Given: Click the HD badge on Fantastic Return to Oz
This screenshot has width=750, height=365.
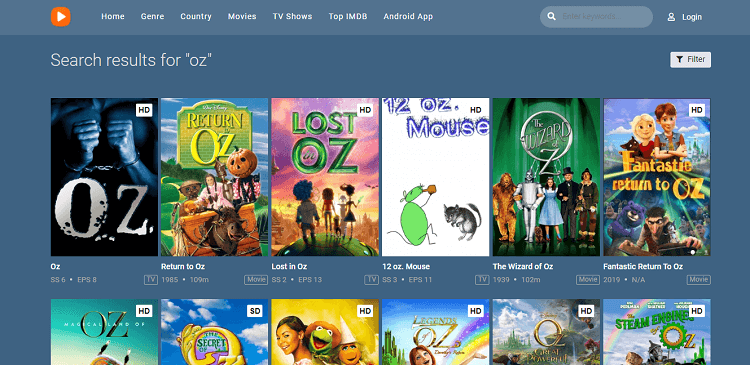Looking at the screenshot, I should coord(697,110).
